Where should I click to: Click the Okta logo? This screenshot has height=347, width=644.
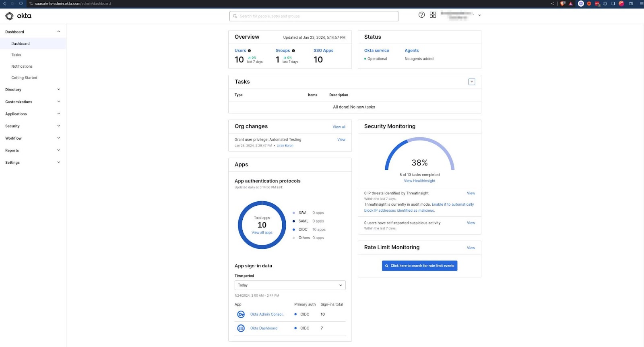click(x=18, y=16)
